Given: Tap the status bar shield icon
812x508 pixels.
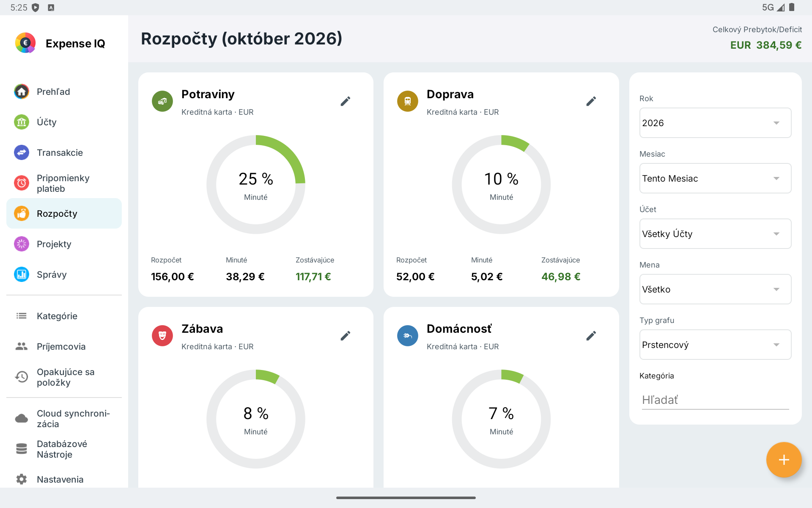Looking at the screenshot, I should pyautogui.click(x=36, y=8).
